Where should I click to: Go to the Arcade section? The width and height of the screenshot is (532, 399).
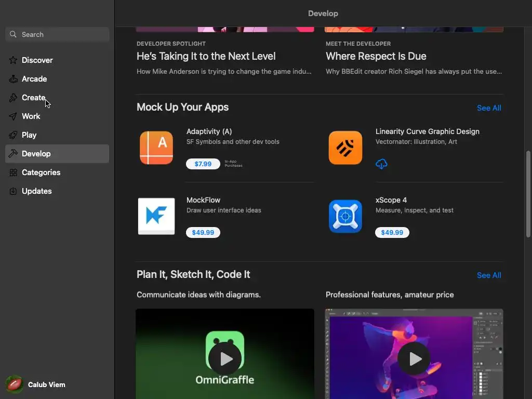[x=57, y=79]
